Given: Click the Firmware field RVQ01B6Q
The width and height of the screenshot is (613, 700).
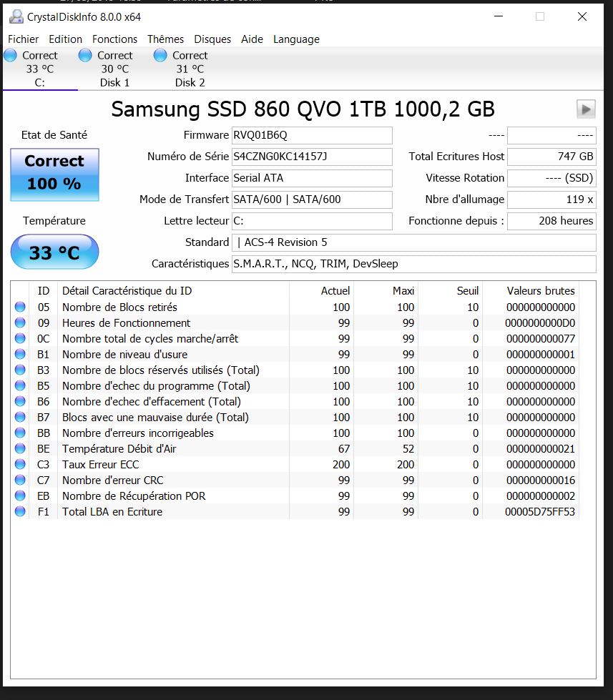Looking at the screenshot, I should coord(312,135).
